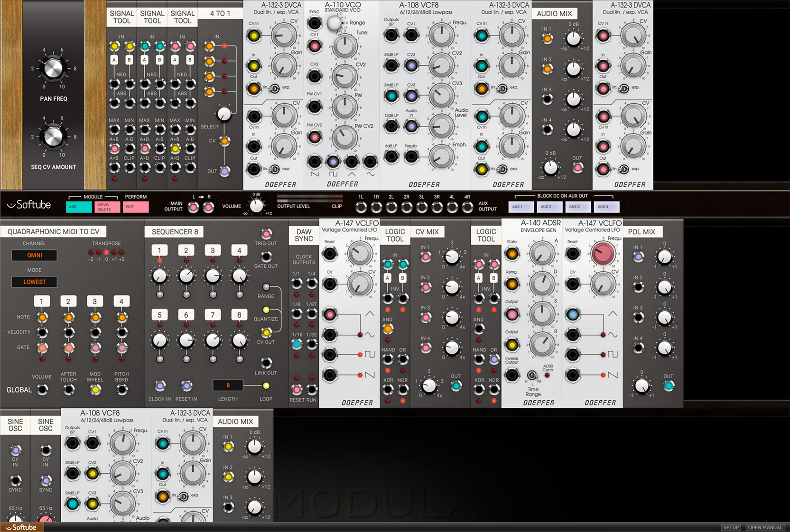Click A button on first Logic Tool

388,278
